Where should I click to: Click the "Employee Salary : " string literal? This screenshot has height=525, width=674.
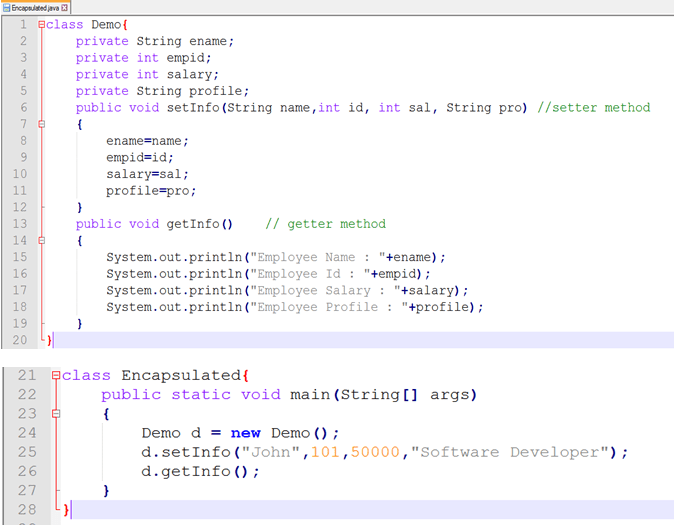(x=325, y=290)
